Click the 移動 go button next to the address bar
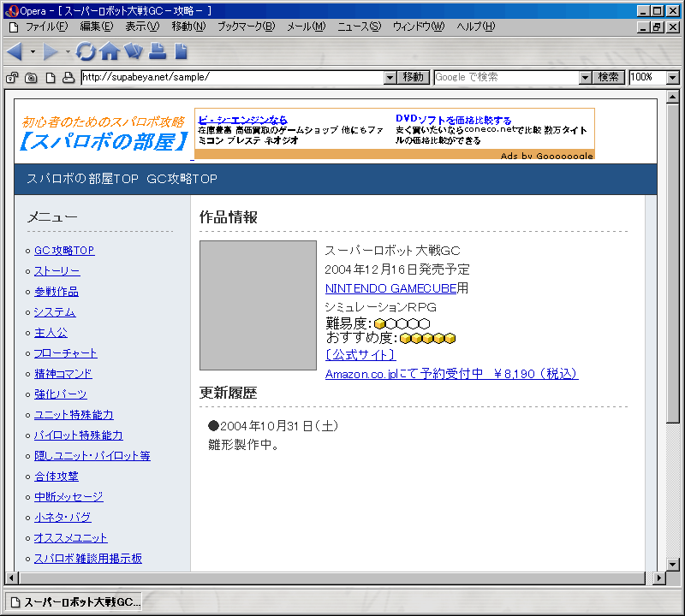This screenshot has width=685, height=616. [x=414, y=78]
